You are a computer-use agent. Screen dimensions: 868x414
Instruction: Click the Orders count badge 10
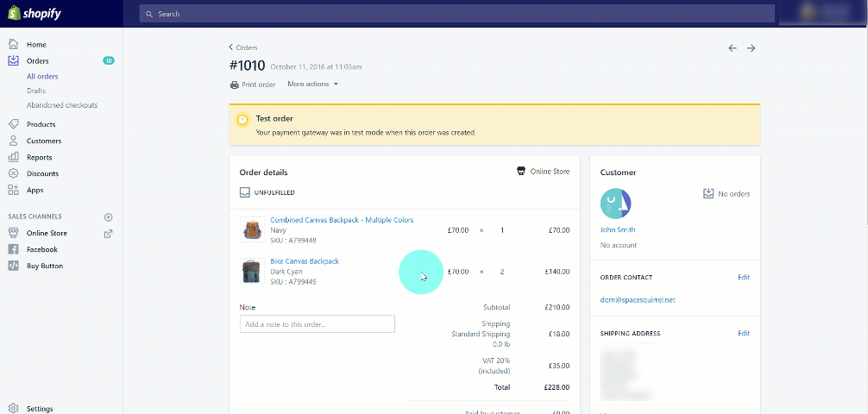click(x=109, y=61)
